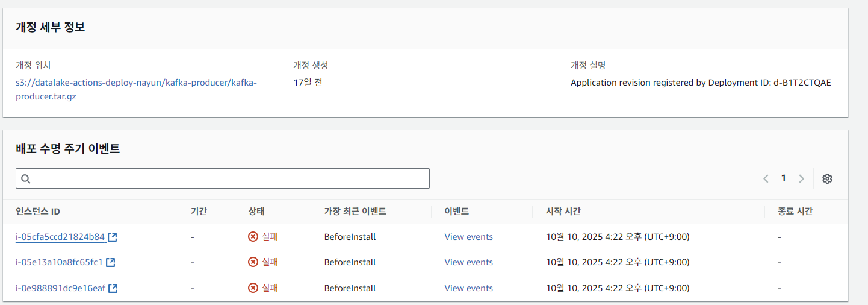Viewport: 868px width, 305px height.
Task: Open instance i-0e988891dc9e16eaf link
Action: pos(60,288)
